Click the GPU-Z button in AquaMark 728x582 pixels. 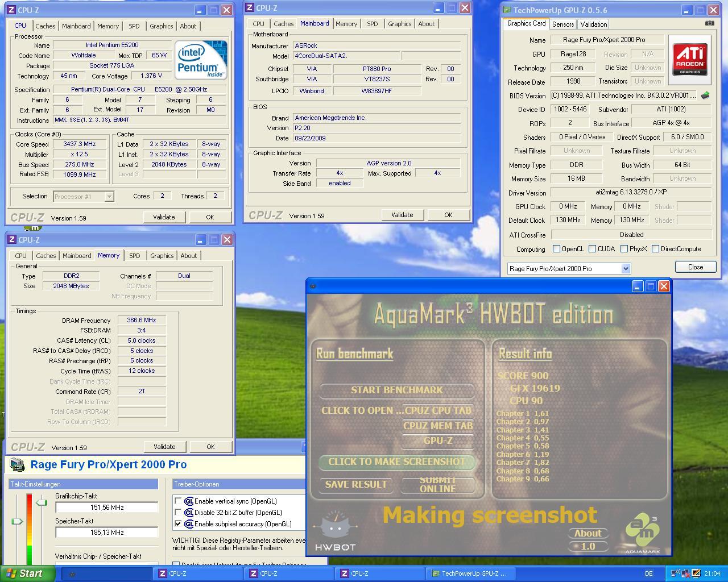pyautogui.click(x=438, y=440)
